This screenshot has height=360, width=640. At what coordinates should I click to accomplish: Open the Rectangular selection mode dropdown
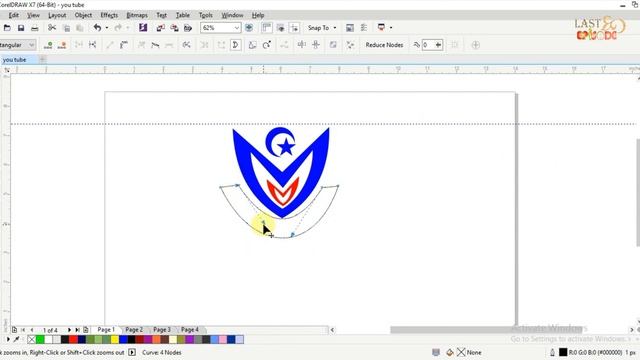[32, 45]
